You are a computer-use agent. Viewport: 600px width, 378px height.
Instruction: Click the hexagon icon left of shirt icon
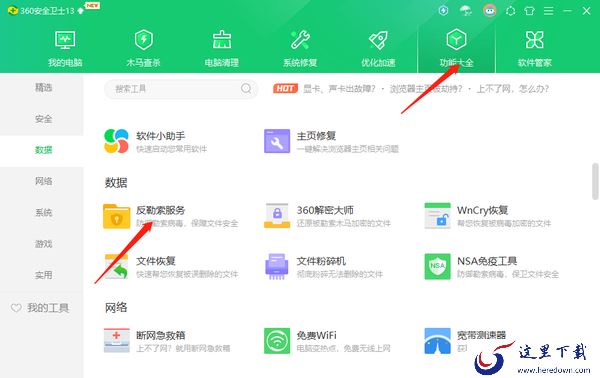click(510, 11)
